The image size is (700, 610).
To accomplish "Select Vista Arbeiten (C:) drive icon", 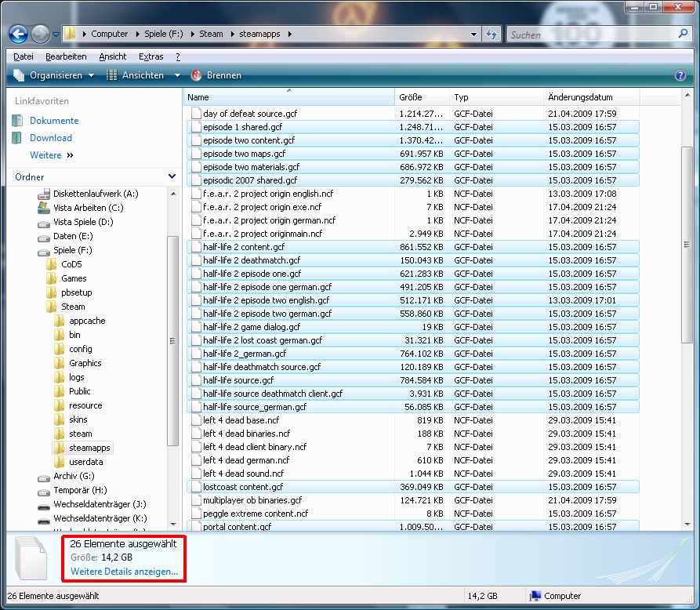I will click(x=44, y=208).
